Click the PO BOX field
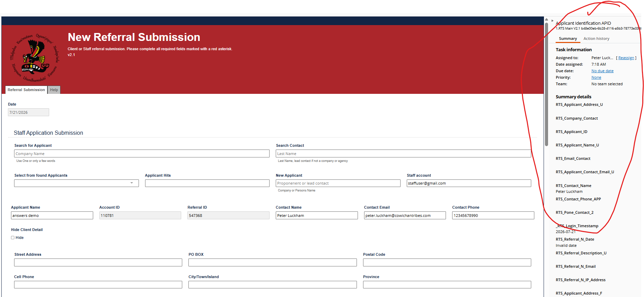644x297 pixels. (x=273, y=263)
